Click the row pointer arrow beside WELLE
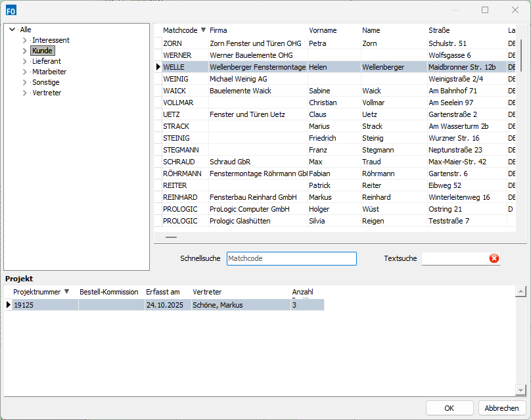Image resolution: width=531 pixels, height=420 pixels. tap(158, 66)
